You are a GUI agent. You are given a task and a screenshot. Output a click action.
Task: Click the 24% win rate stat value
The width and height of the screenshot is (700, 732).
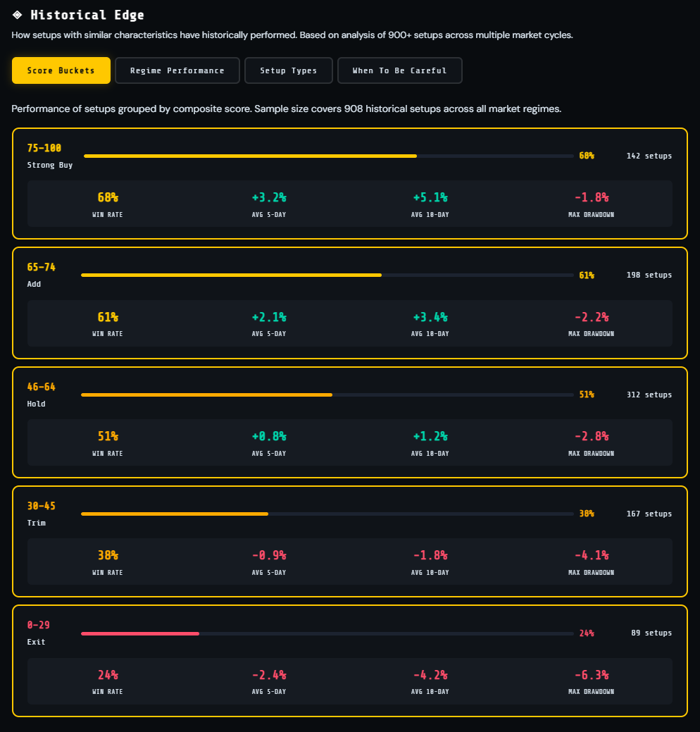(x=108, y=674)
